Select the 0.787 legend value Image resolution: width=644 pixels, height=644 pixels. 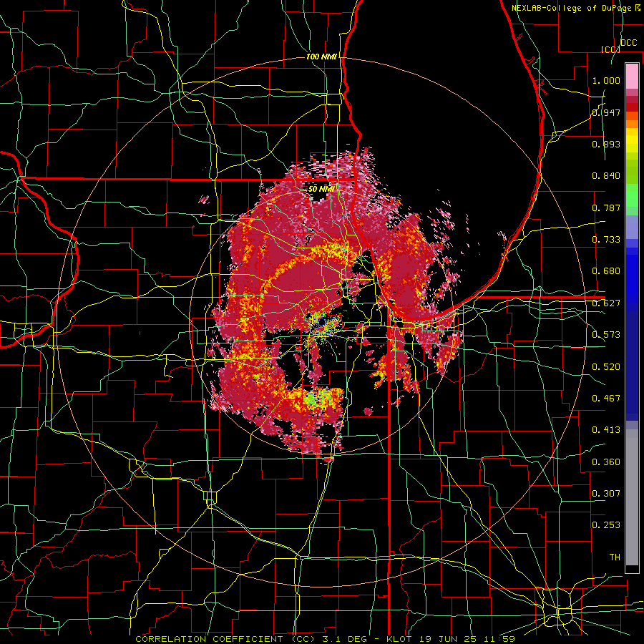[606, 208]
